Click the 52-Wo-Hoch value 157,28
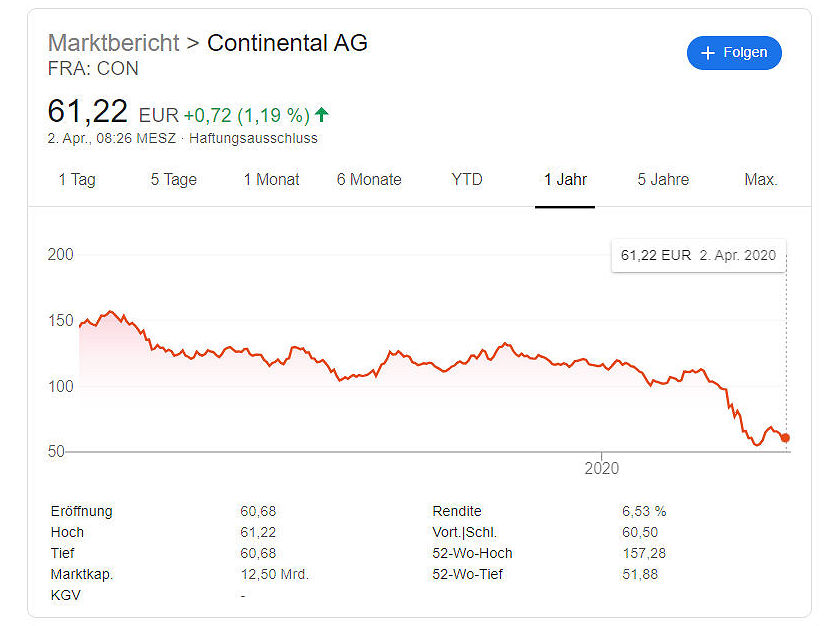 click(644, 553)
